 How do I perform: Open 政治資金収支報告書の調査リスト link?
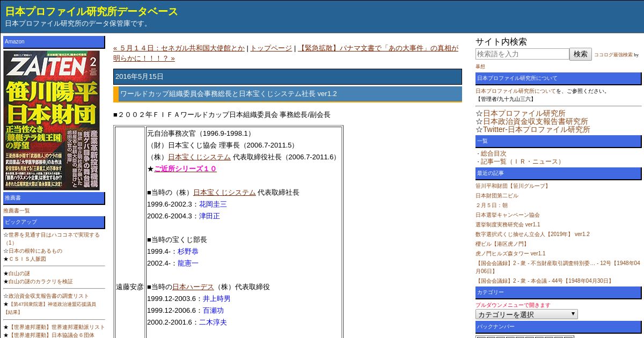point(49,296)
